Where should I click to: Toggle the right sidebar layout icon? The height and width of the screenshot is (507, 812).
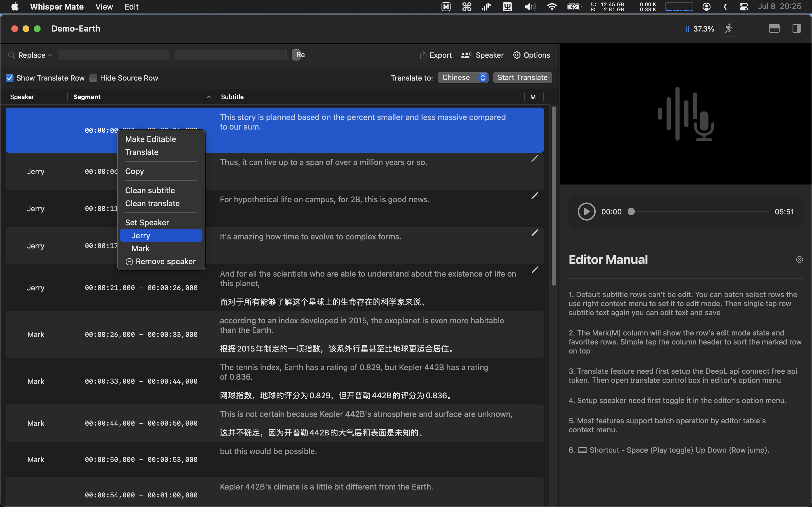(796, 29)
